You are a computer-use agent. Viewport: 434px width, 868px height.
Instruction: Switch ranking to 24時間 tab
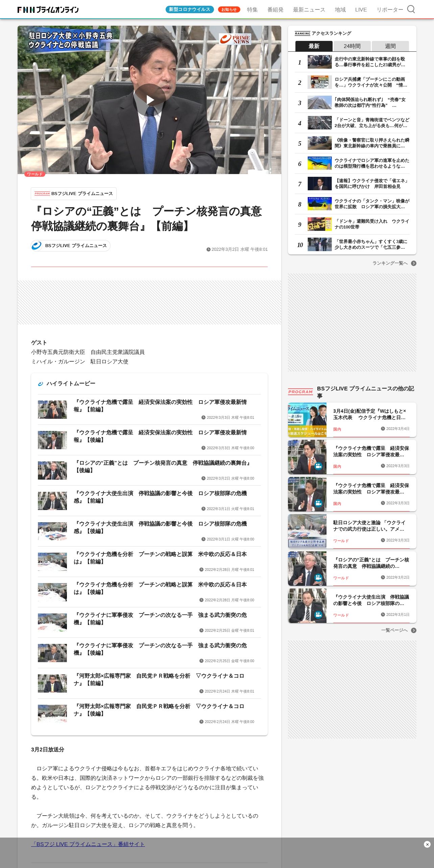click(352, 46)
